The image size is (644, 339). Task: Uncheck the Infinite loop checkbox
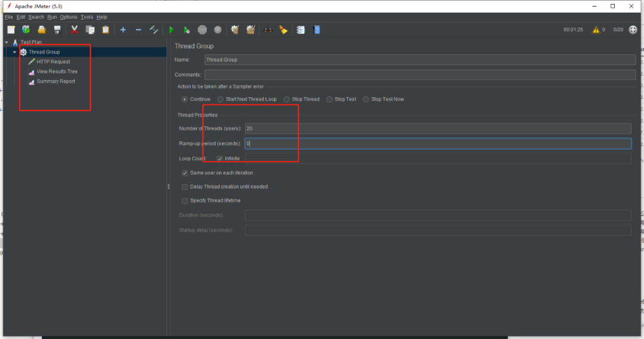pyautogui.click(x=219, y=159)
